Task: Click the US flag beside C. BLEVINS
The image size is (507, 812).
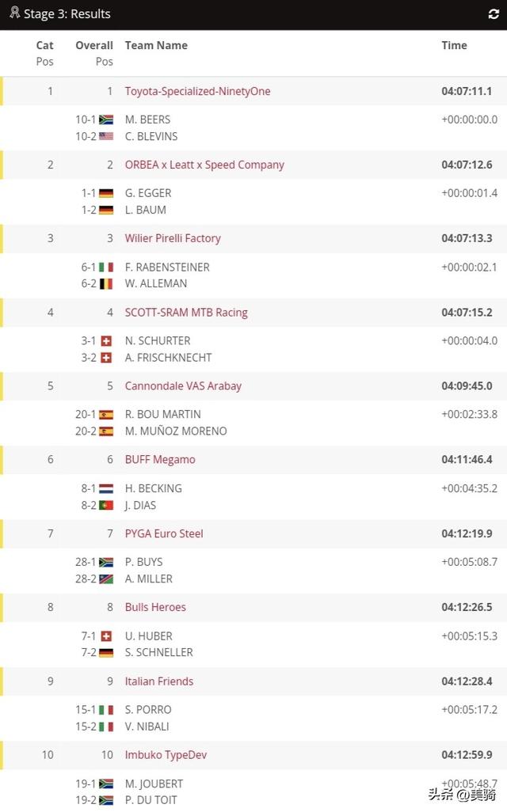Action: click(106, 136)
